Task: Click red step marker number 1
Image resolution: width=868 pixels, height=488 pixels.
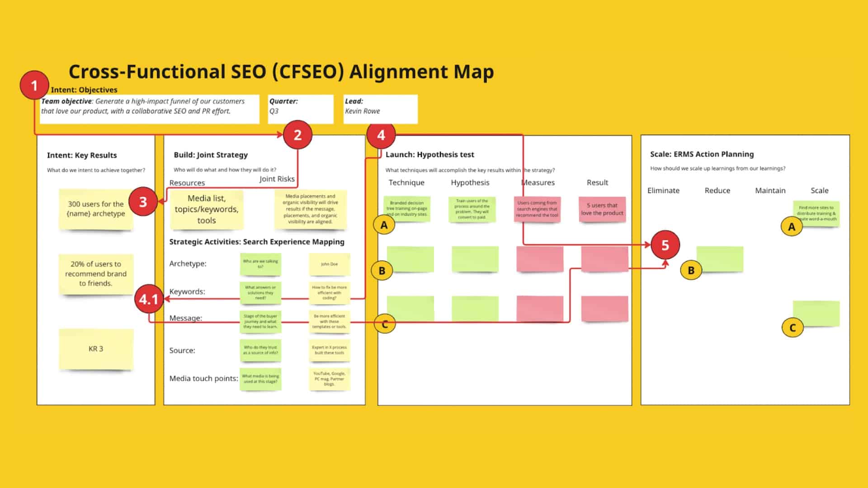Action: 34,85
